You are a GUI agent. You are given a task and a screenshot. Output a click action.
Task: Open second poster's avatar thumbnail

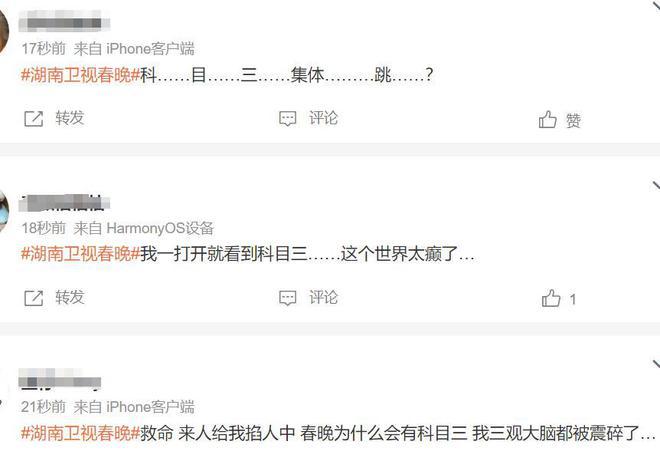4,211
